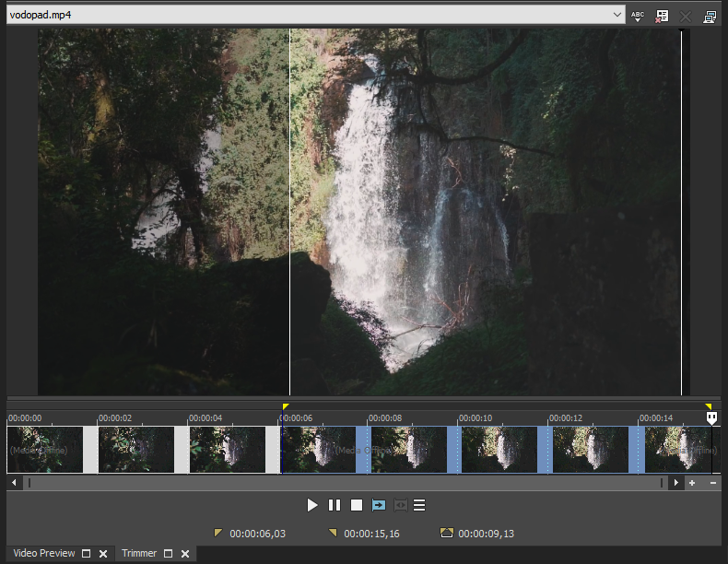Viewport: 728px width, 564px height.
Task: Open the hamburger menu next to transport controls
Action: pos(419,505)
